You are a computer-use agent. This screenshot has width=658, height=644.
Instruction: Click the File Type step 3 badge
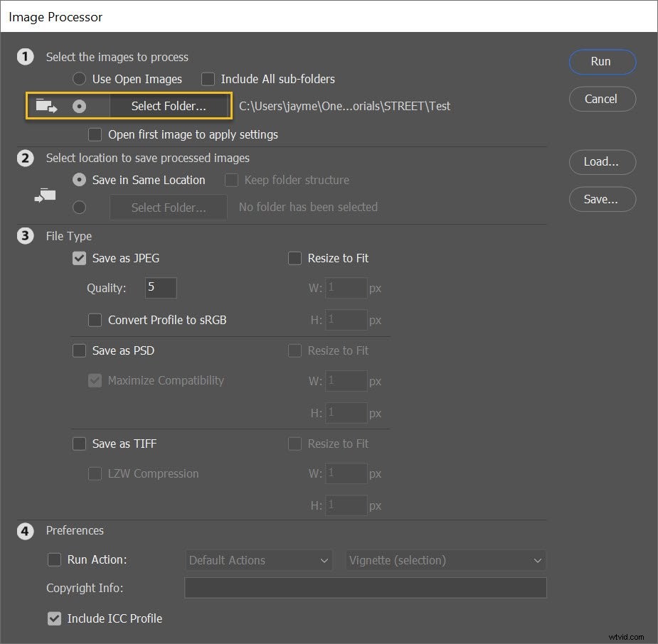point(26,235)
